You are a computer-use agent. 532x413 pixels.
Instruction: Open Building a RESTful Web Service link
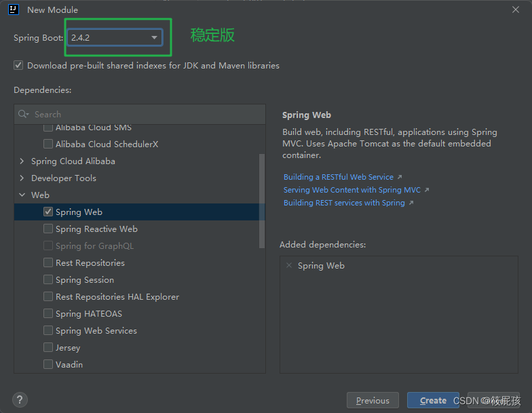(x=339, y=177)
